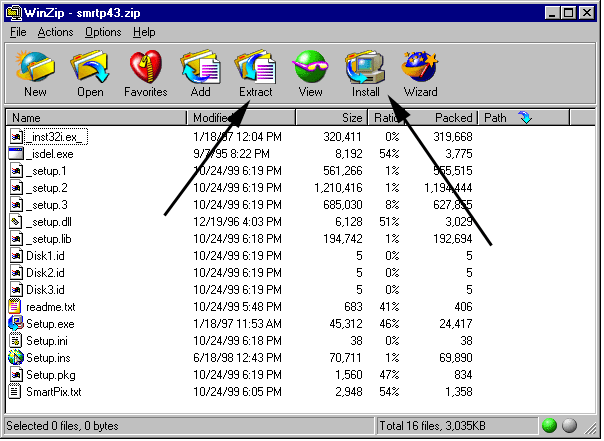Click the WinZip title bar icon

click(13, 13)
